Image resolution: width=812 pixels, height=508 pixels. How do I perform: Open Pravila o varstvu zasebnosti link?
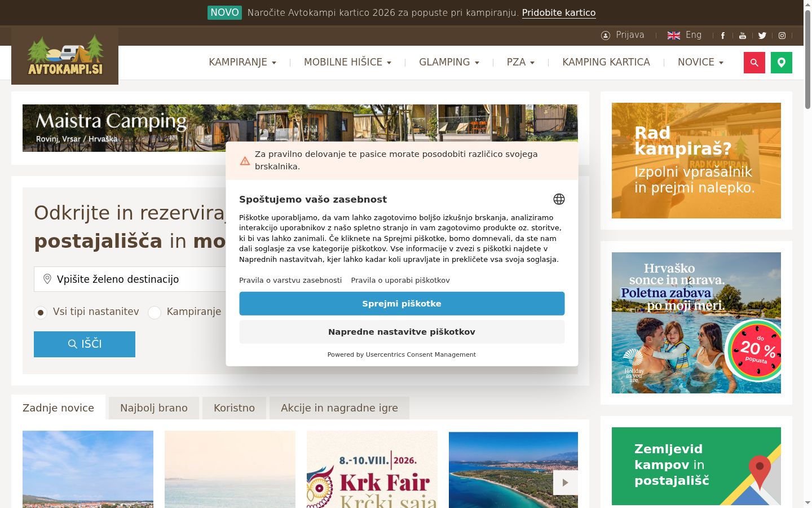tap(290, 280)
